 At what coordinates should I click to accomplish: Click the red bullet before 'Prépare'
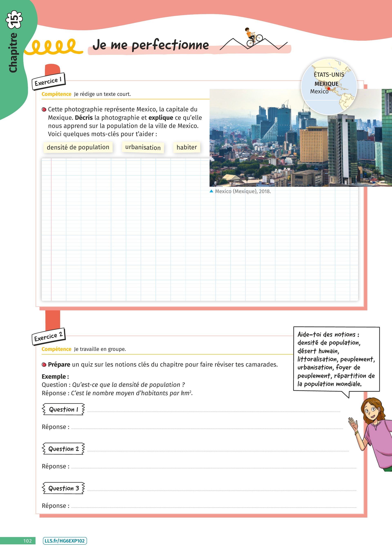(x=44, y=365)
